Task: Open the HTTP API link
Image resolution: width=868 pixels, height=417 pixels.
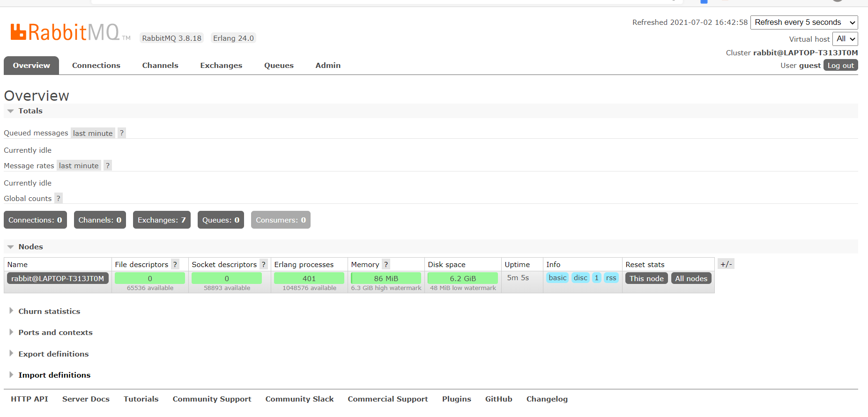Action: tap(30, 399)
